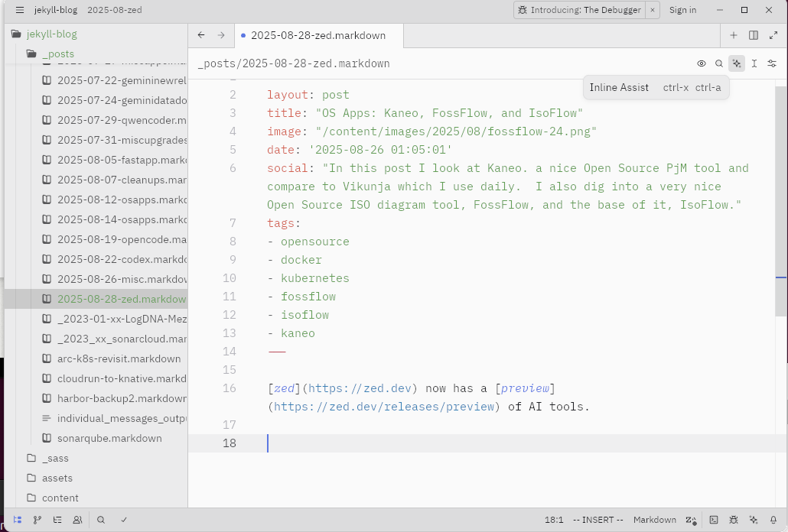Select the 2025-08-28-zed.markdown tab
This screenshot has width=788, height=532.
(318, 36)
